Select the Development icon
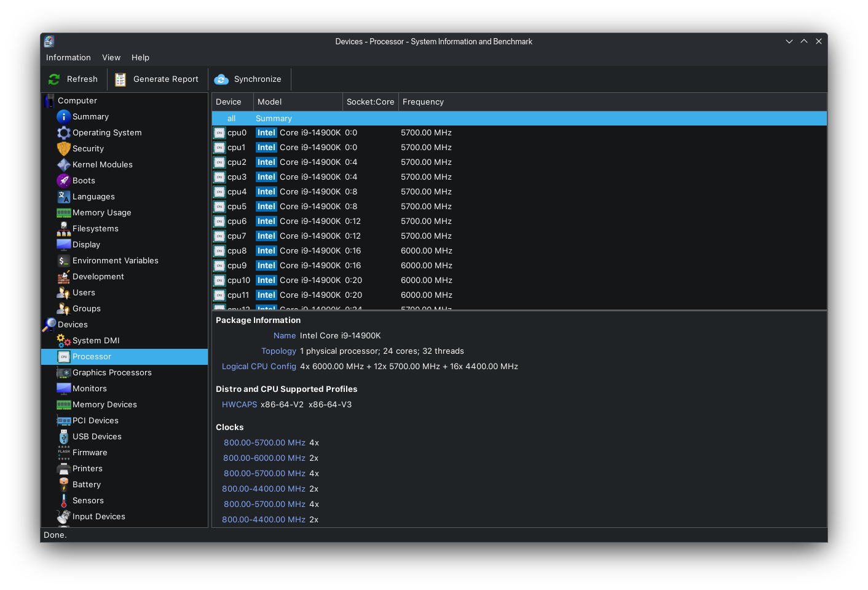Viewport: 868px width, 590px height. click(x=63, y=277)
